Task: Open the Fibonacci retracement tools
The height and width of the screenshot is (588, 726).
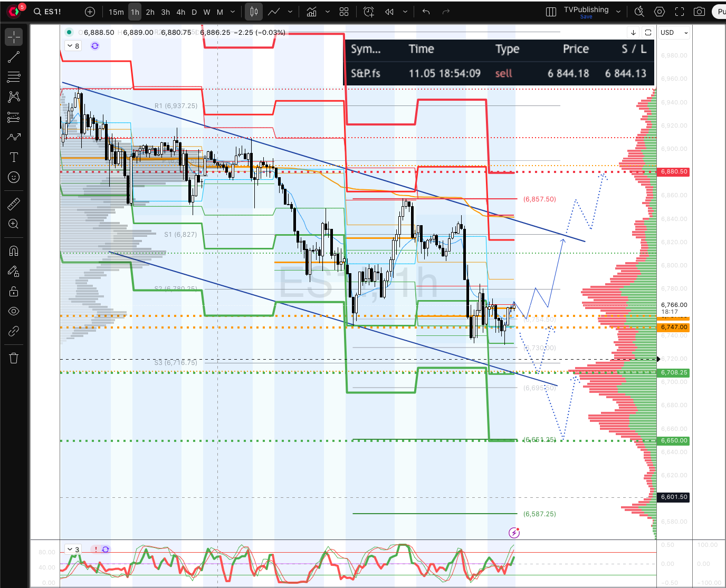Action: point(14,77)
